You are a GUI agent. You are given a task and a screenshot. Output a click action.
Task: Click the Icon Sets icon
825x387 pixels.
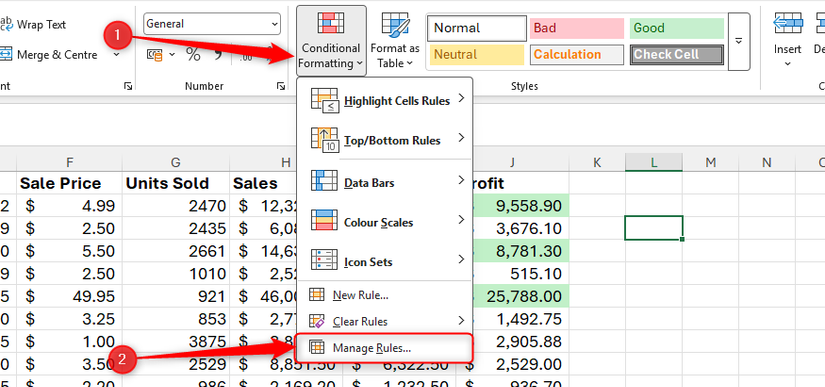coord(324,260)
